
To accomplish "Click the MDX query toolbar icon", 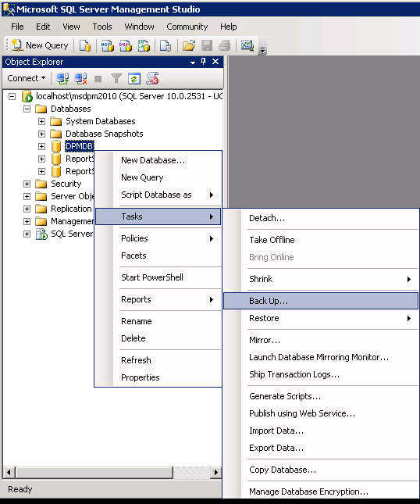I will pyautogui.click(x=107, y=45).
